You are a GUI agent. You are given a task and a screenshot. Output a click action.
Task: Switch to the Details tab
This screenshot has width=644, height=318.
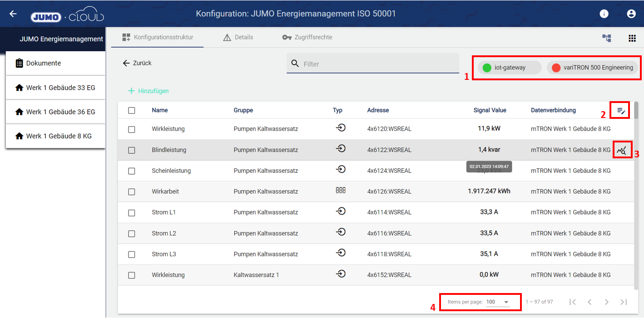click(x=238, y=37)
